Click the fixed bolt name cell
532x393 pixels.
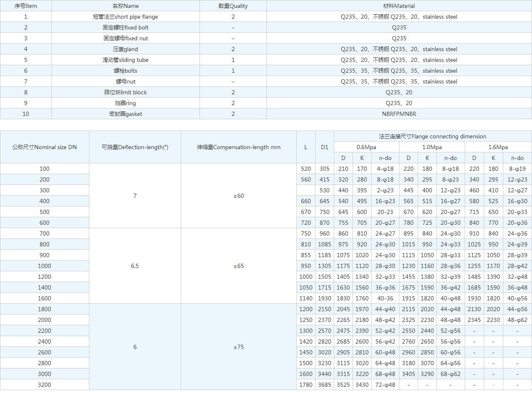pyautogui.click(x=126, y=27)
